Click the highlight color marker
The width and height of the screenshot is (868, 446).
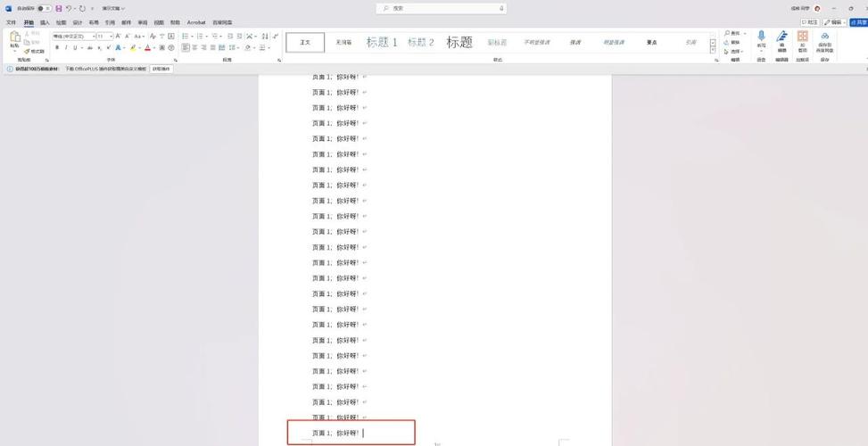coord(133,48)
